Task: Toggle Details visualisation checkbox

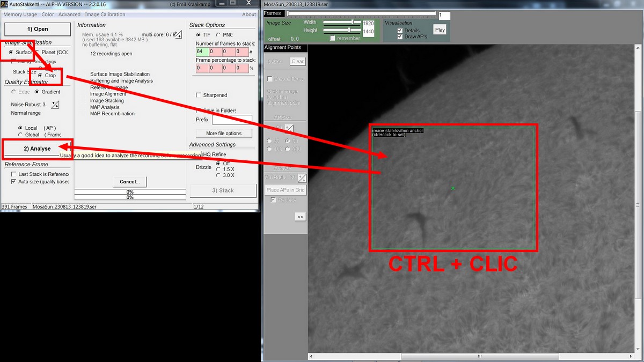Action: point(400,31)
